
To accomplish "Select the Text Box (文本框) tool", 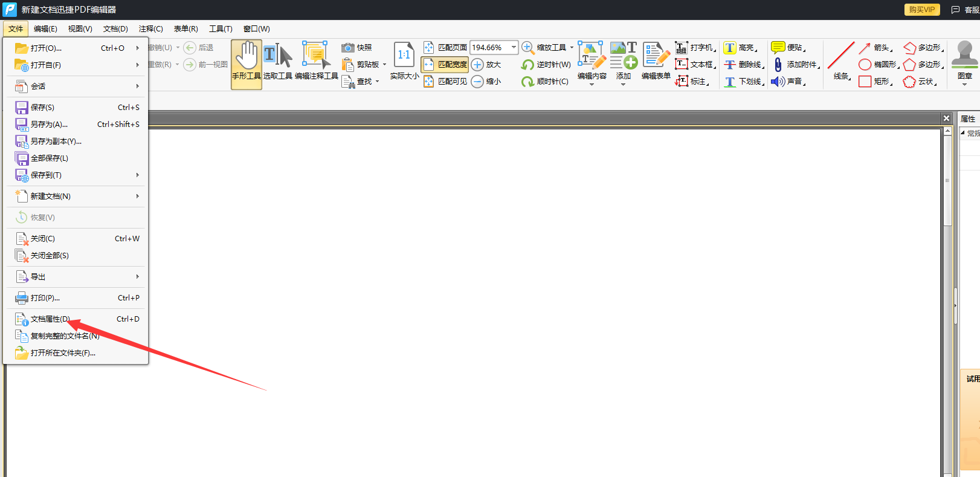I will coord(695,65).
